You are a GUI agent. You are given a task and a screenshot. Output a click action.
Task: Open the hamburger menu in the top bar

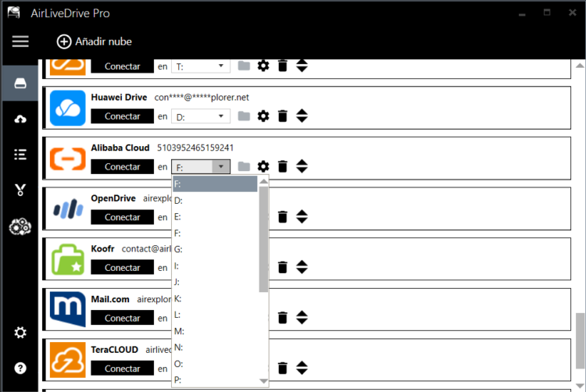pos(20,41)
